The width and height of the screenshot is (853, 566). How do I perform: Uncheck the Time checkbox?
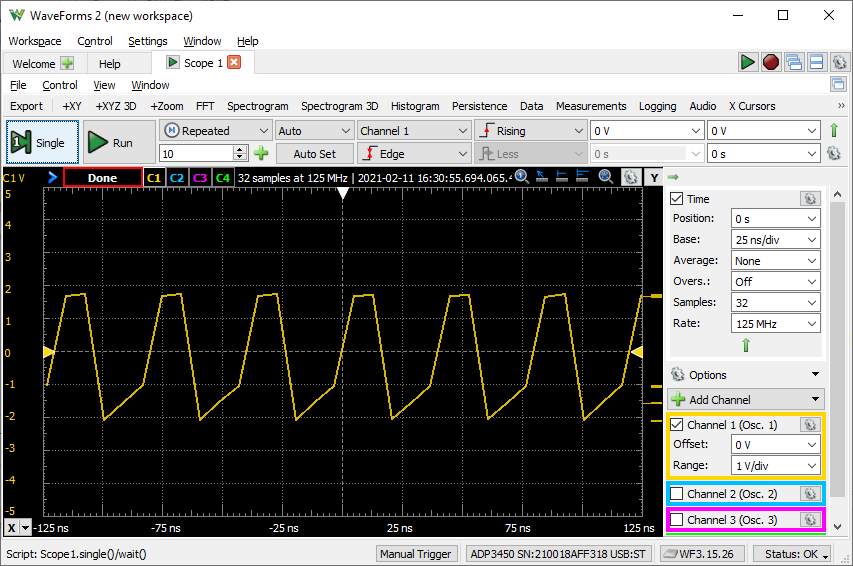(x=676, y=199)
